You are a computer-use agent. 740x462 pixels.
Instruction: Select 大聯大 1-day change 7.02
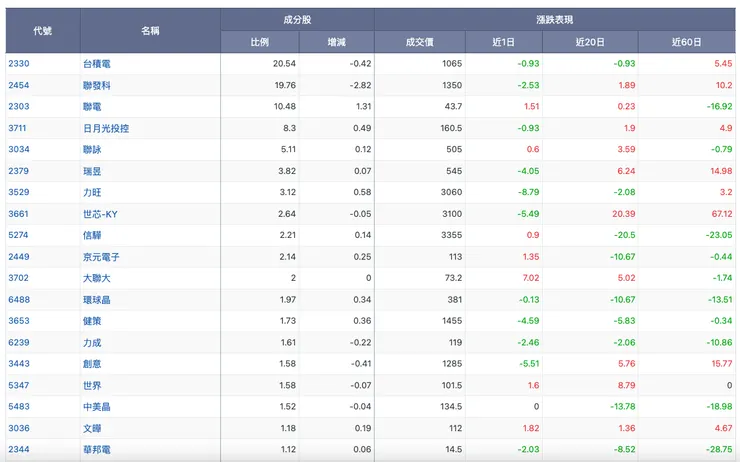click(x=530, y=278)
